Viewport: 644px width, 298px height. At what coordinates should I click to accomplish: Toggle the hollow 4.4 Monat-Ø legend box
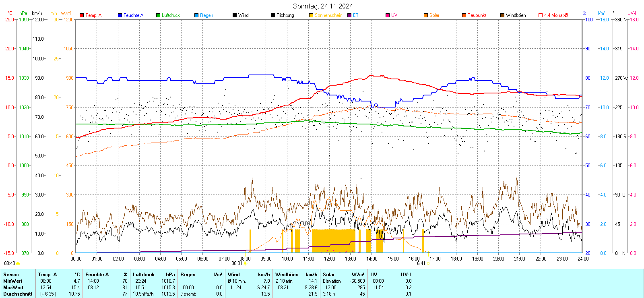(541, 15)
